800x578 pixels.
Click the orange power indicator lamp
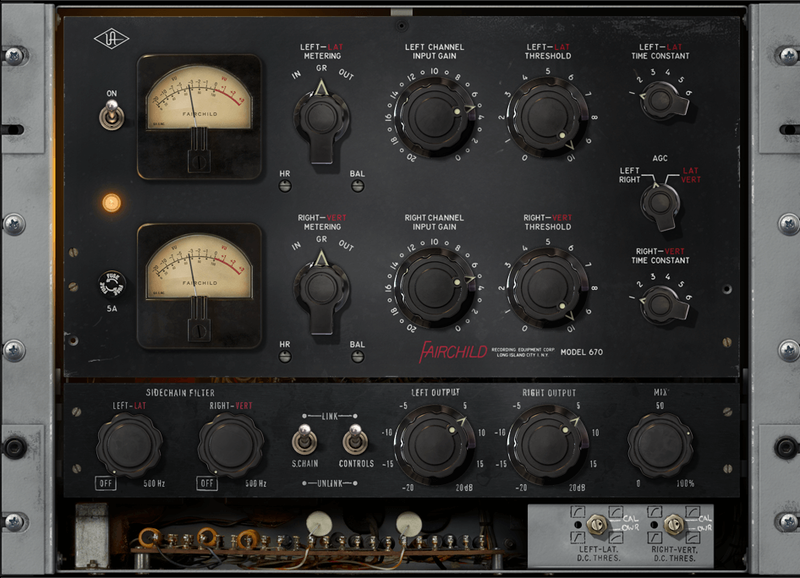[111, 203]
